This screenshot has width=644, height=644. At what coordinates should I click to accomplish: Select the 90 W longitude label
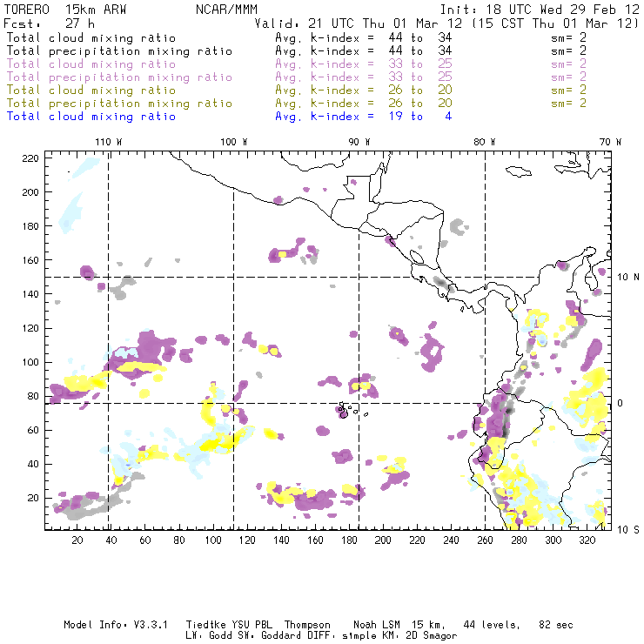[359, 142]
